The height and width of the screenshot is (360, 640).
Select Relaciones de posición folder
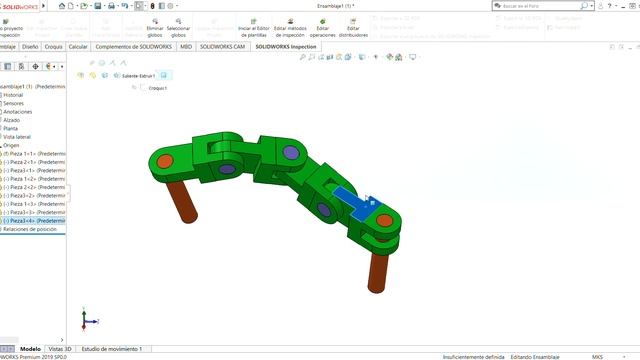point(30,229)
